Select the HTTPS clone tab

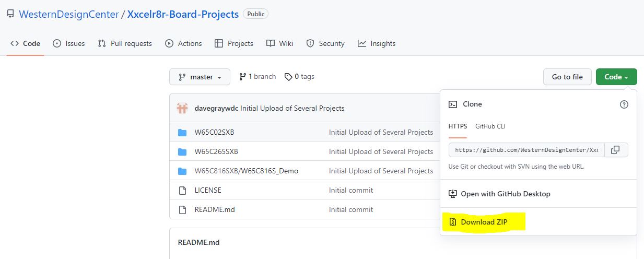pos(458,126)
